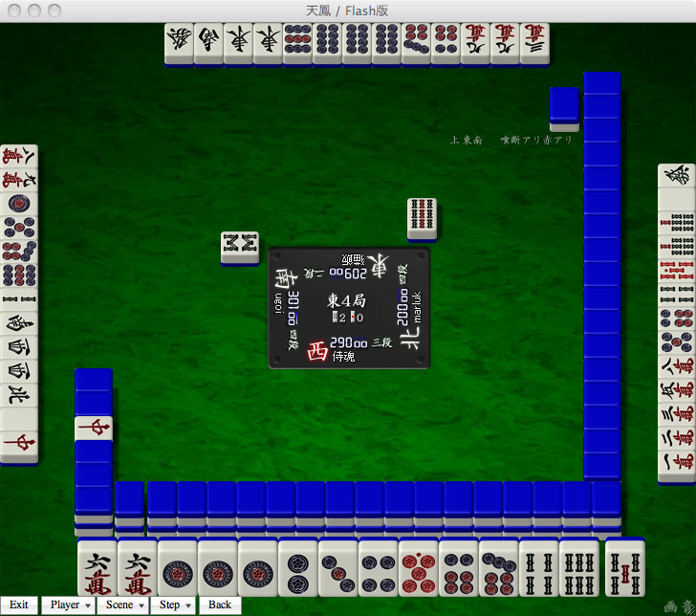Click the 三萬 tile in top hand
The image size is (696, 616).
534,44
